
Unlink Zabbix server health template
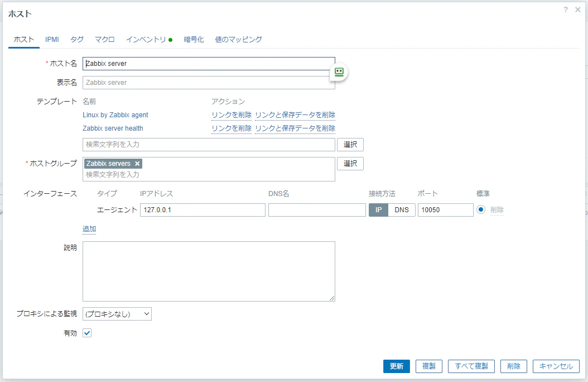click(232, 128)
